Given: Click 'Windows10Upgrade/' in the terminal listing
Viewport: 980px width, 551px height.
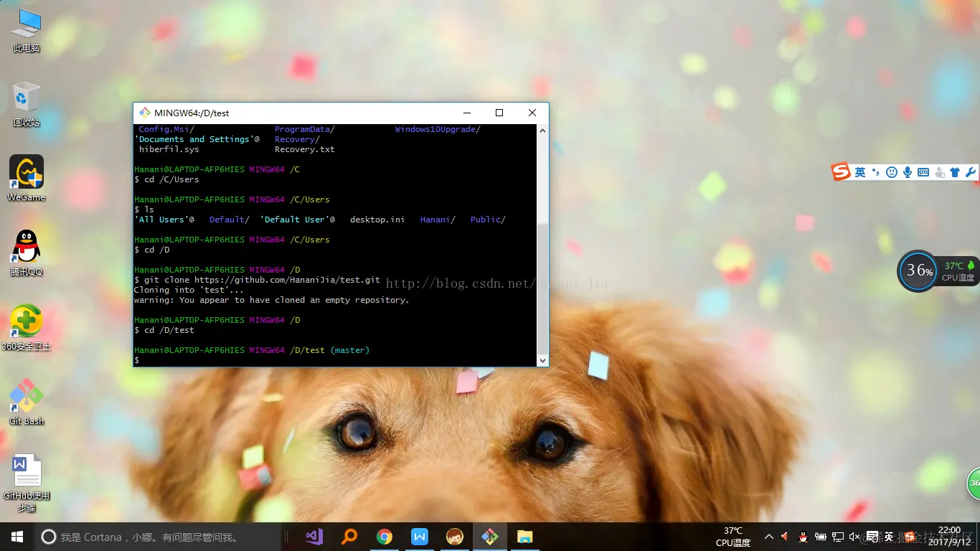Looking at the screenshot, I should coord(438,129).
